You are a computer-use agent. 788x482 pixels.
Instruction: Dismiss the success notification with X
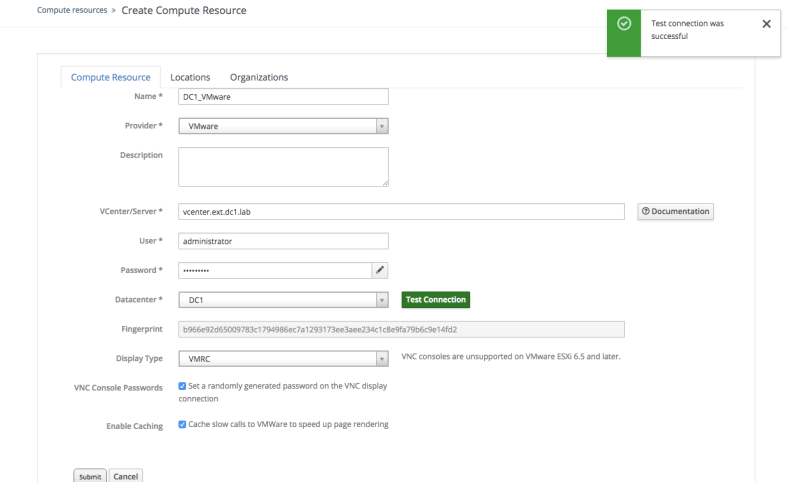coord(766,24)
